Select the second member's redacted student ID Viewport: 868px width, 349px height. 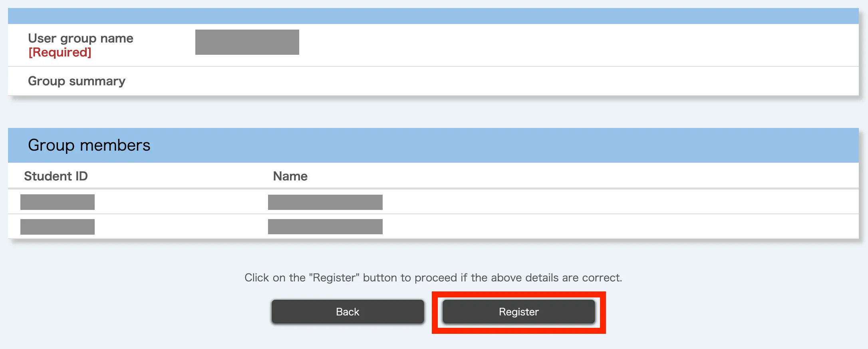58,227
